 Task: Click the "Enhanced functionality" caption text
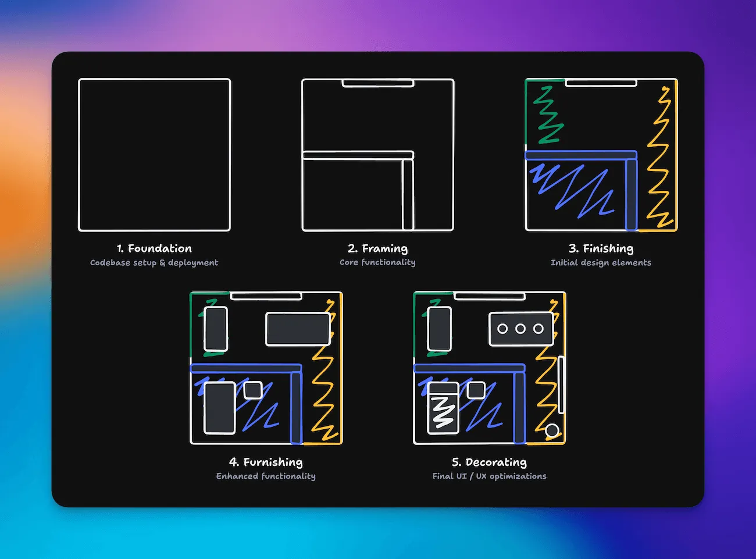coord(266,476)
